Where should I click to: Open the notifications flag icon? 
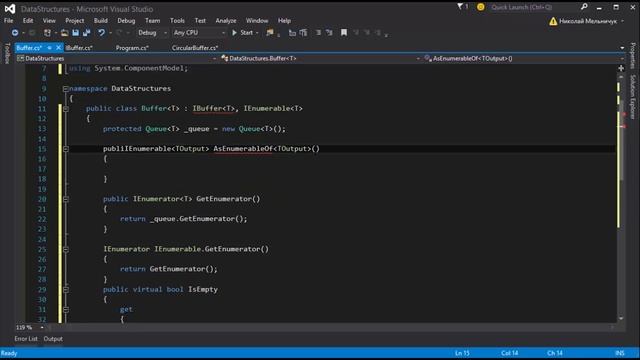pyautogui.click(x=460, y=7)
